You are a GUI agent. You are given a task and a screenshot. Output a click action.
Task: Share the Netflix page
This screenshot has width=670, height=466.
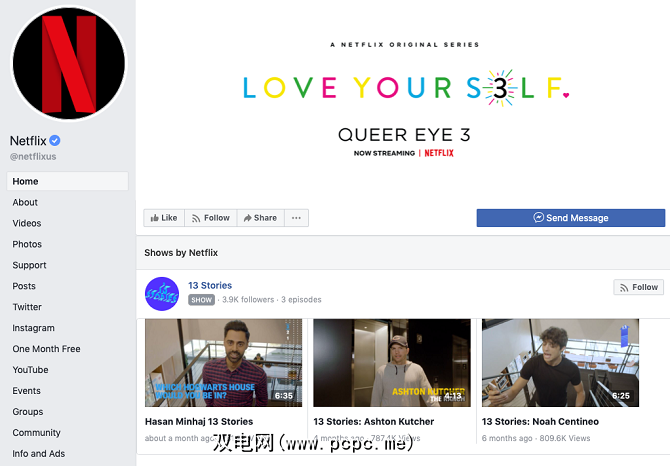click(x=261, y=218)
